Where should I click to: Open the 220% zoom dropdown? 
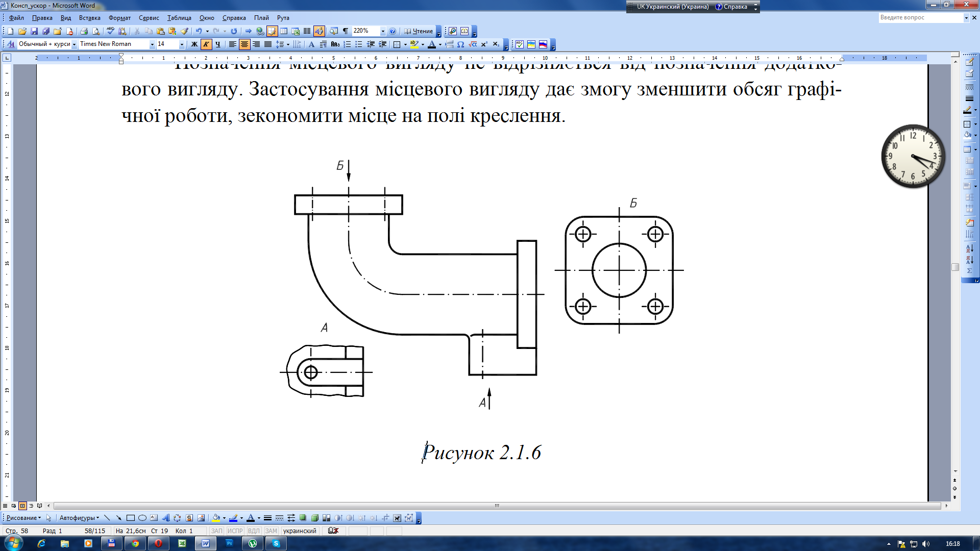click(x=383, y=31)
